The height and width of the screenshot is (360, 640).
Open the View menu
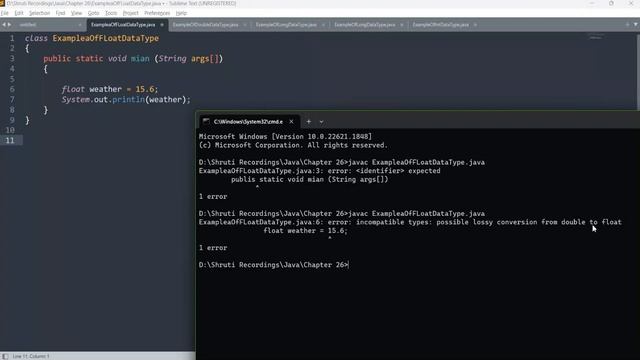(76, 13)
